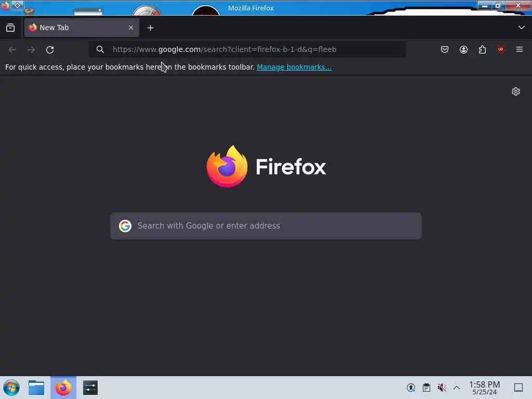
Task: Switch to the New Tab tab
Action: click(82, 28)
